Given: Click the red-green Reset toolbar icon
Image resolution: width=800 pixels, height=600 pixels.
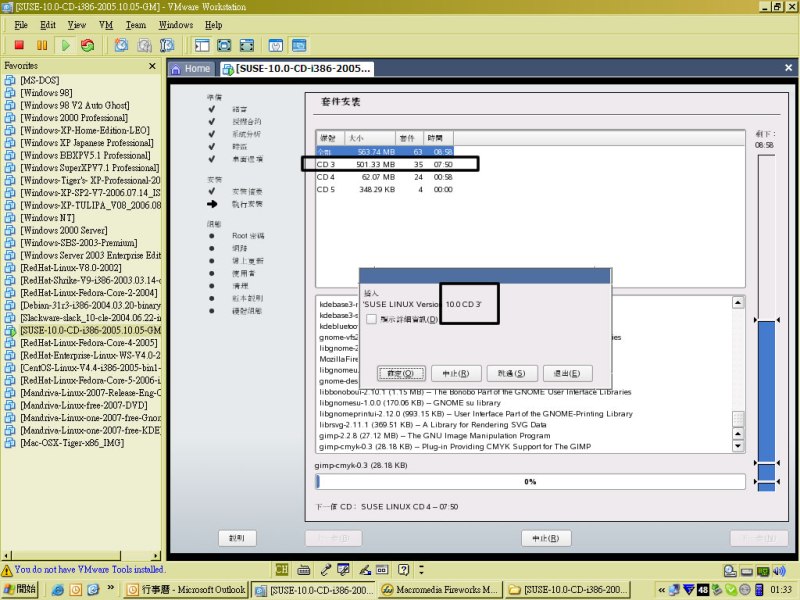Looking at the screenshot, I should [88, 45].
